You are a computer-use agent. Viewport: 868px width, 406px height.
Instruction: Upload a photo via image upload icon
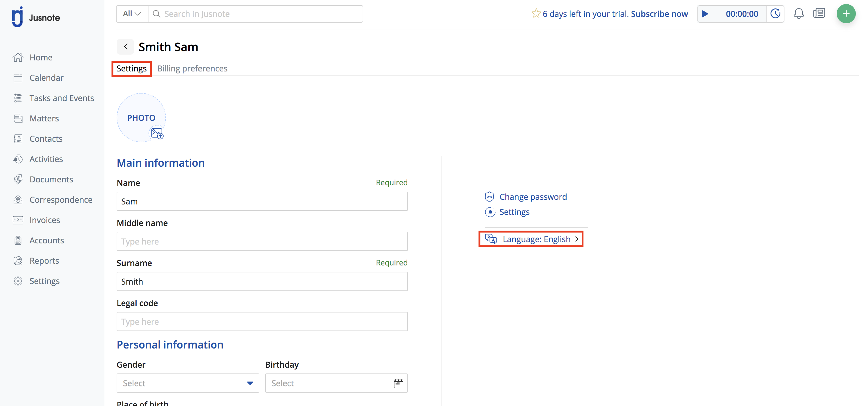coord(157,134)
